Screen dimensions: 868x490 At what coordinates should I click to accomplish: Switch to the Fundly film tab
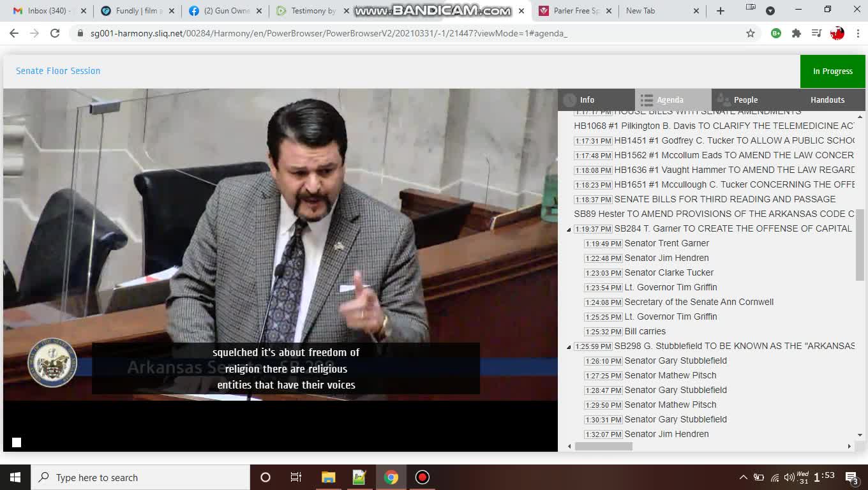click(137, 11)
